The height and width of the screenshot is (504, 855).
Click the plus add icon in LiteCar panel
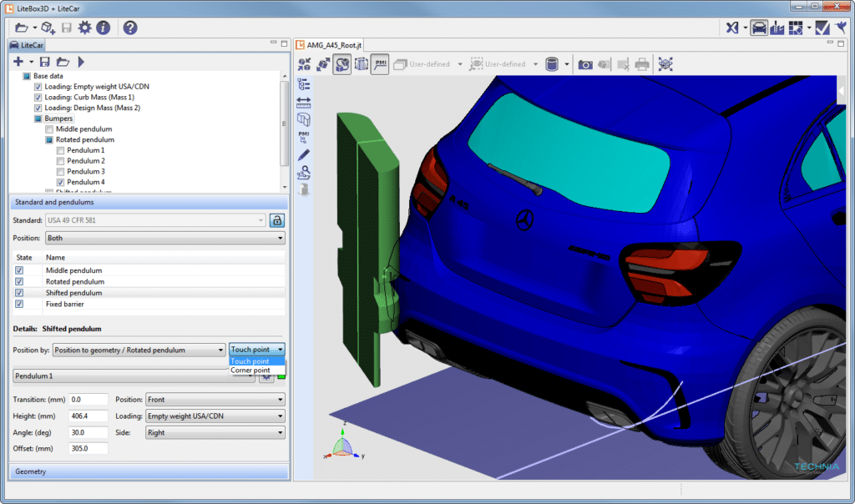coord(18,62)
